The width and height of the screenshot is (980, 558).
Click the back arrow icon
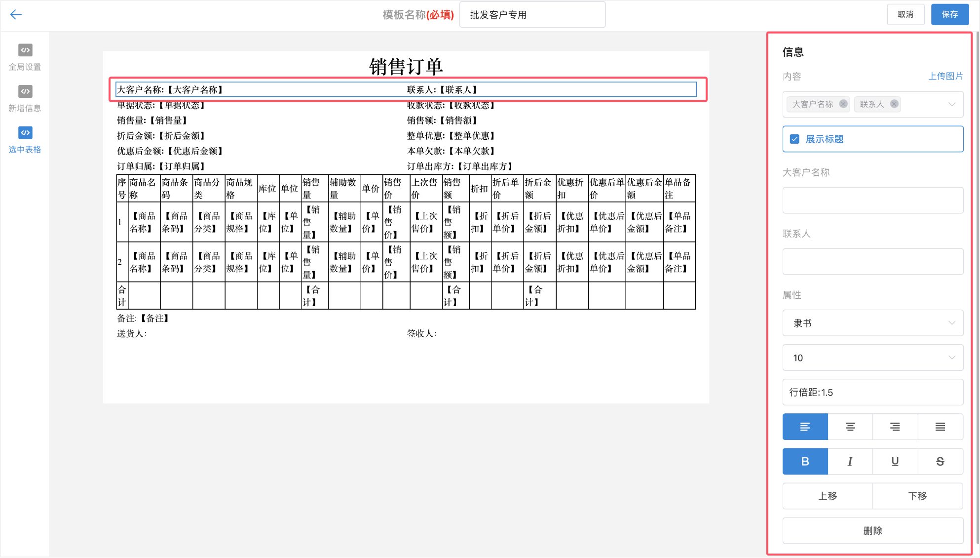point(16,14)
